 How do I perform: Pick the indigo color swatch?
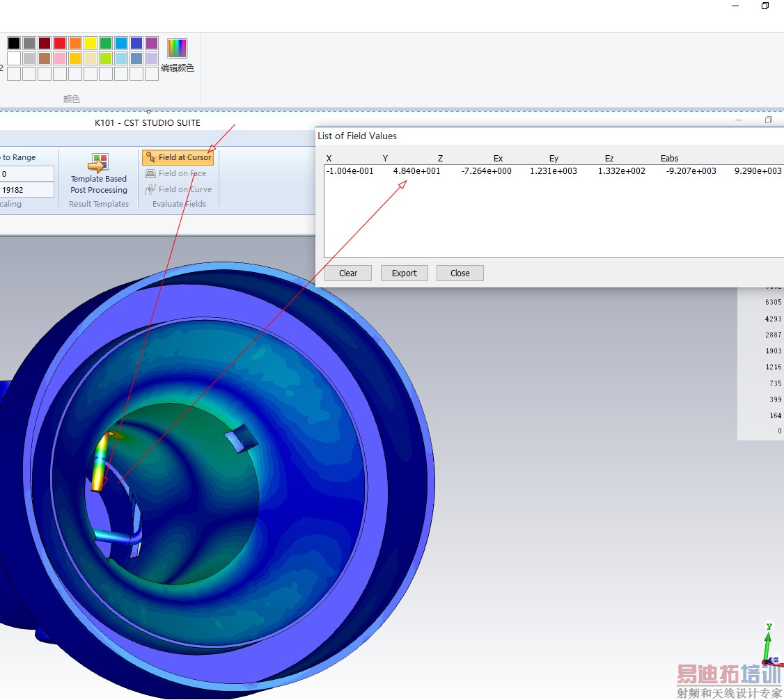pyautogui.click(x=136, y=43)
